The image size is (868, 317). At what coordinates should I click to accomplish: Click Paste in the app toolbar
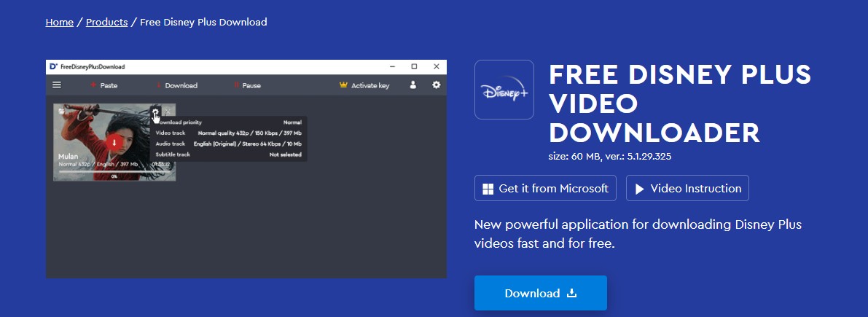(103, 85)
